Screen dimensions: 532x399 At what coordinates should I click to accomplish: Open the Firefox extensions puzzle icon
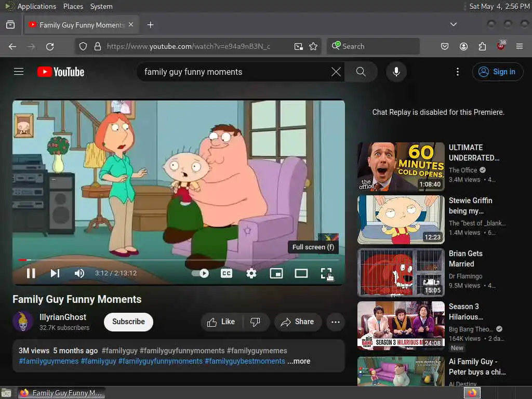482,46
